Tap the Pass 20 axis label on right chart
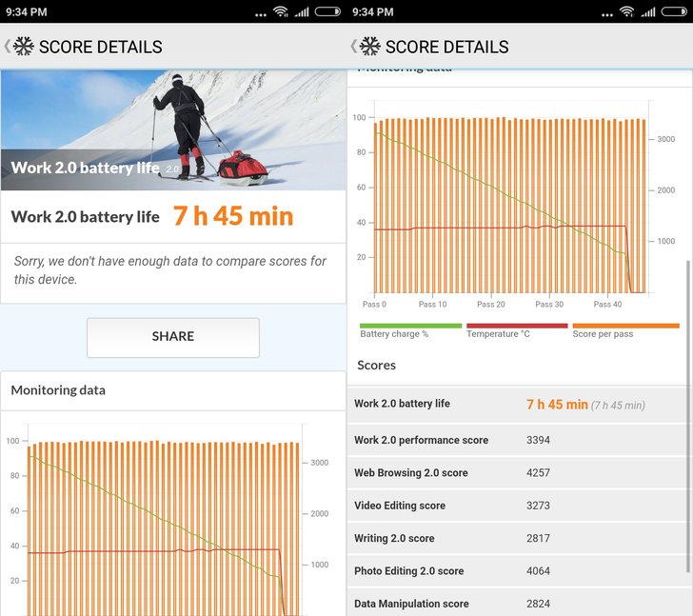This screenshot has height=616, width=693. tap(491, 304)
